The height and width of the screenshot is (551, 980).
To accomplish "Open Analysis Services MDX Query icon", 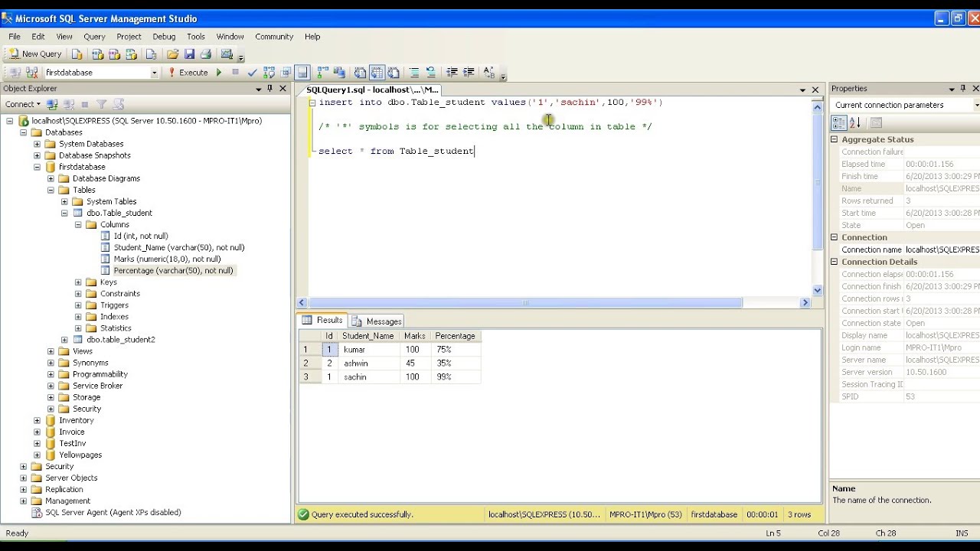I will point(97,54).
